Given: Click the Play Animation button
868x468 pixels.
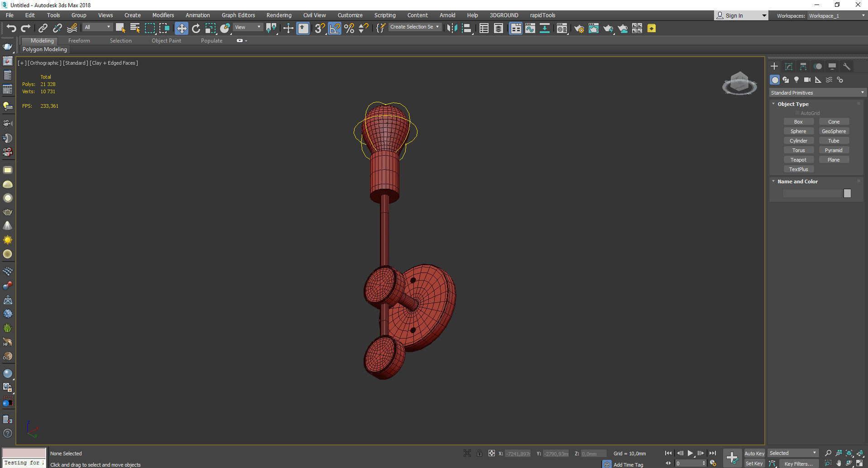Looking at the screenshot, I should pos(690,453).
